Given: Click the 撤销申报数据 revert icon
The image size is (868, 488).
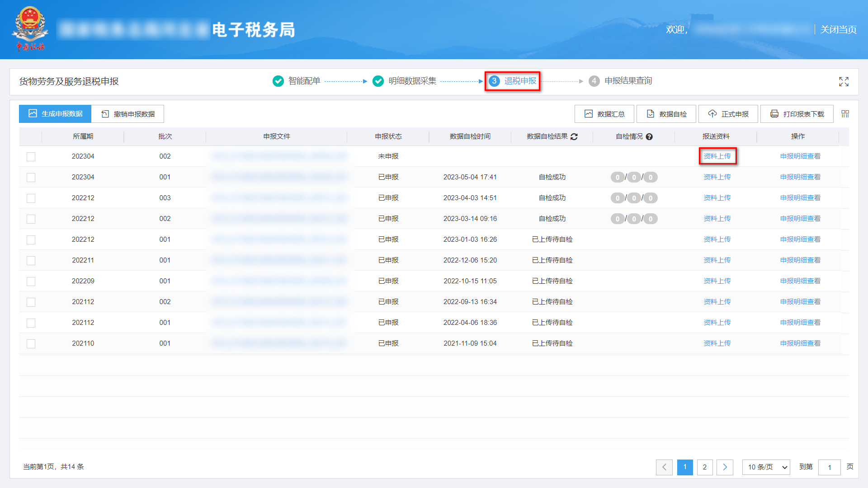Looking at the screenshot, I should (x=104, y=114).
